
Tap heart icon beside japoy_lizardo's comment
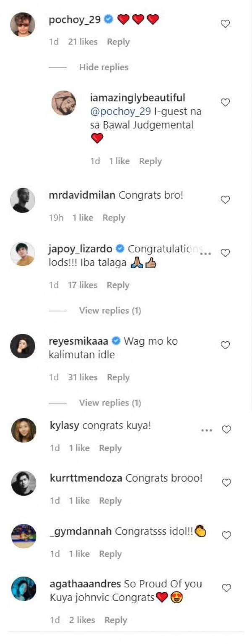tap(226, 253)
